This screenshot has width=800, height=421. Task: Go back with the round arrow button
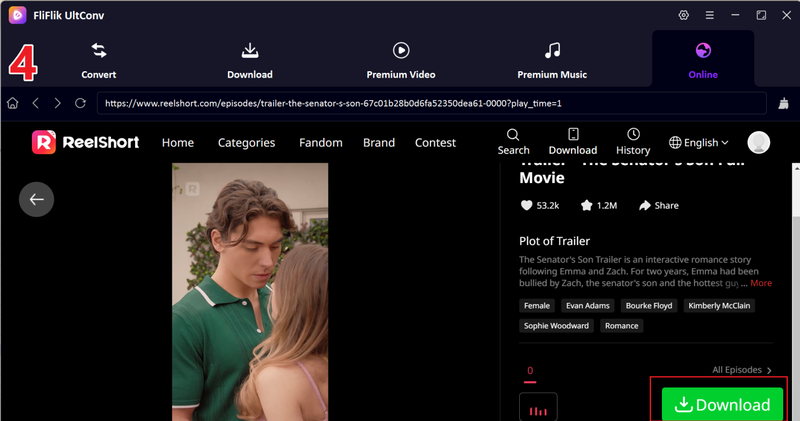[x=36, y=199]
